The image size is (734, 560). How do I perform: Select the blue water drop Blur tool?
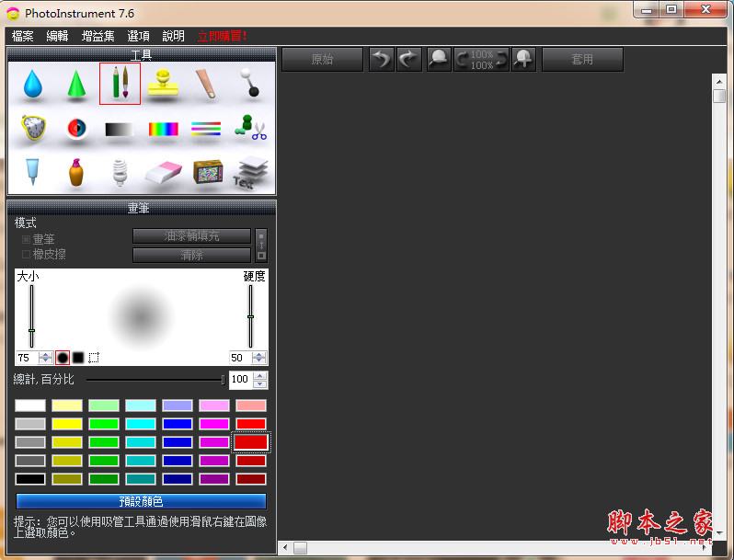tap(33, 84)
